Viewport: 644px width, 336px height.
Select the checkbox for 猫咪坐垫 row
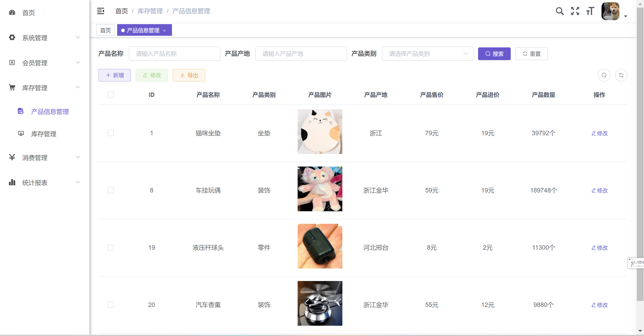[x=110, y=133]
